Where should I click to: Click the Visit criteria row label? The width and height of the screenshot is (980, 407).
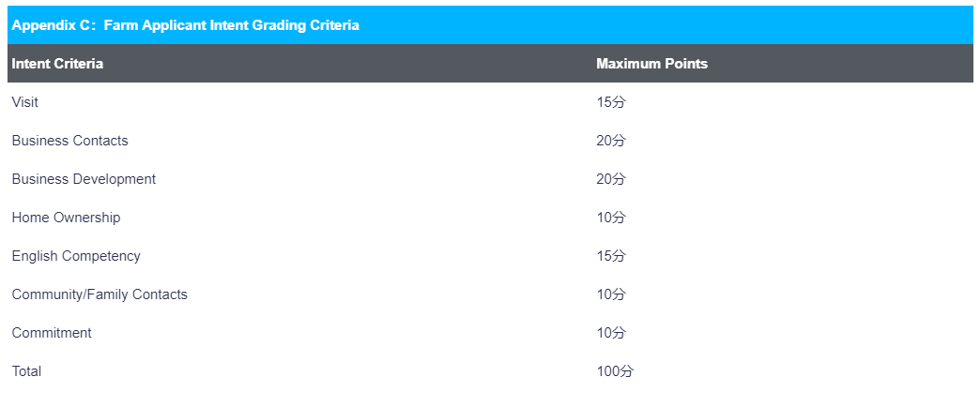pos(25,101)
